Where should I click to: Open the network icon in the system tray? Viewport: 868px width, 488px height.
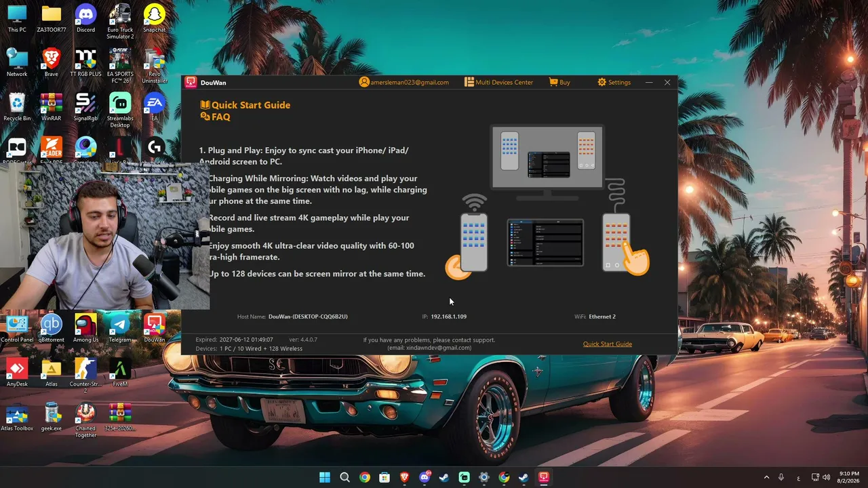coord(815,477)
